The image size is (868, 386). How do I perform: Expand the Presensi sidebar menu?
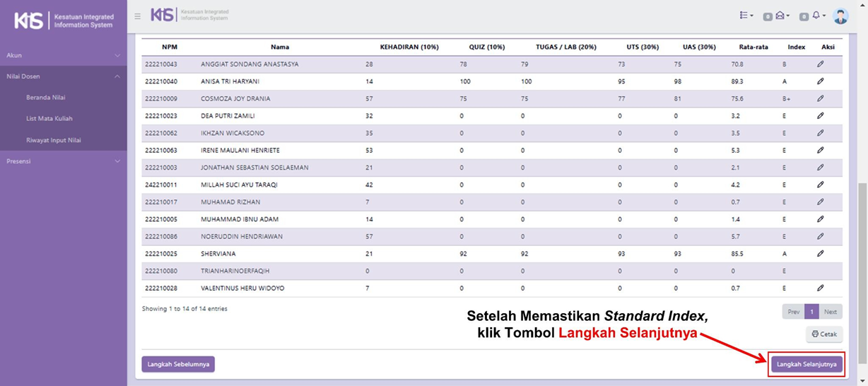click(x=64, y=161)
